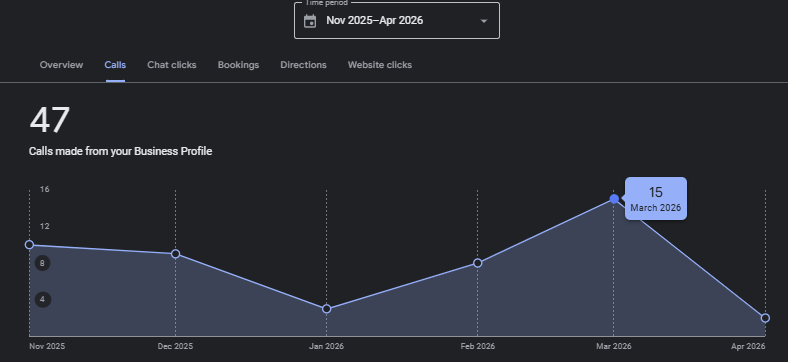Click the 47 total calls number
The image size is (788, 362).
[49, 120]
